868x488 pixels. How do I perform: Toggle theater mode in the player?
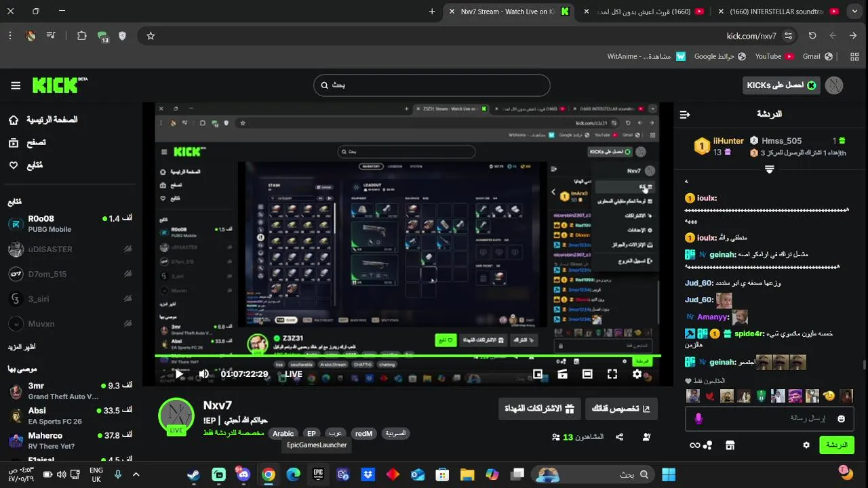[x=587, y=373]
